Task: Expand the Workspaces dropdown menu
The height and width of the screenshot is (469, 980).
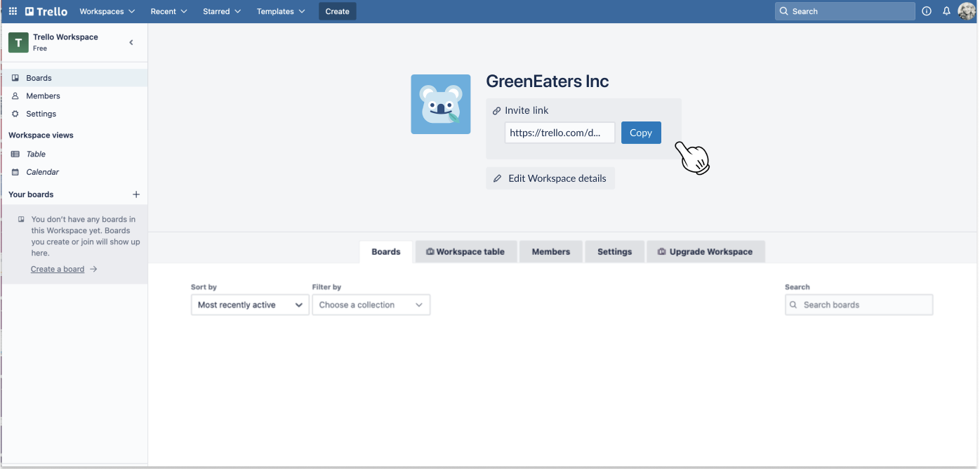Action: (107, 11)
